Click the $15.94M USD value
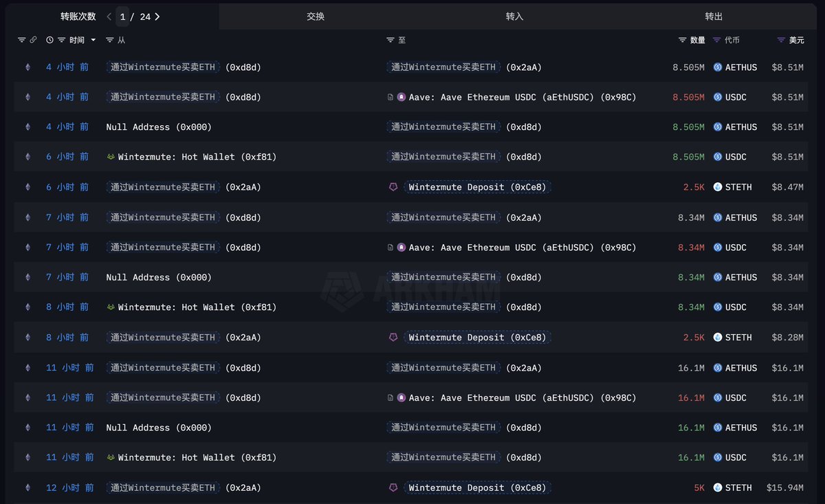This screenshot has height=504, width=825. [785, 487]
